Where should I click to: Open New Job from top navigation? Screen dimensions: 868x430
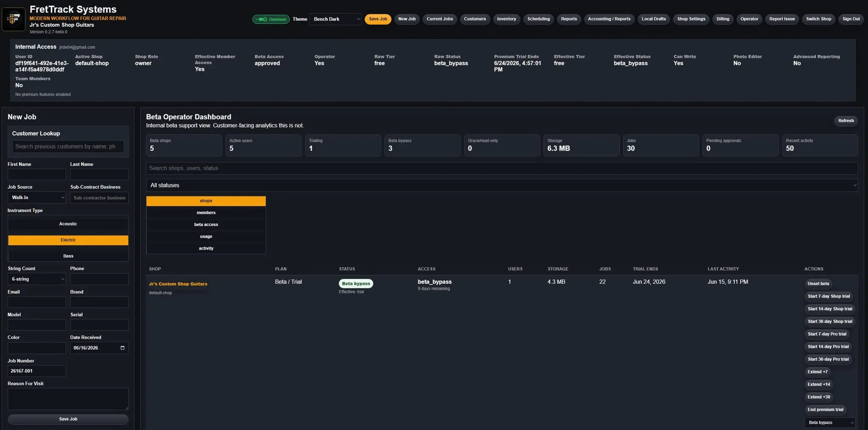point(407,19)
